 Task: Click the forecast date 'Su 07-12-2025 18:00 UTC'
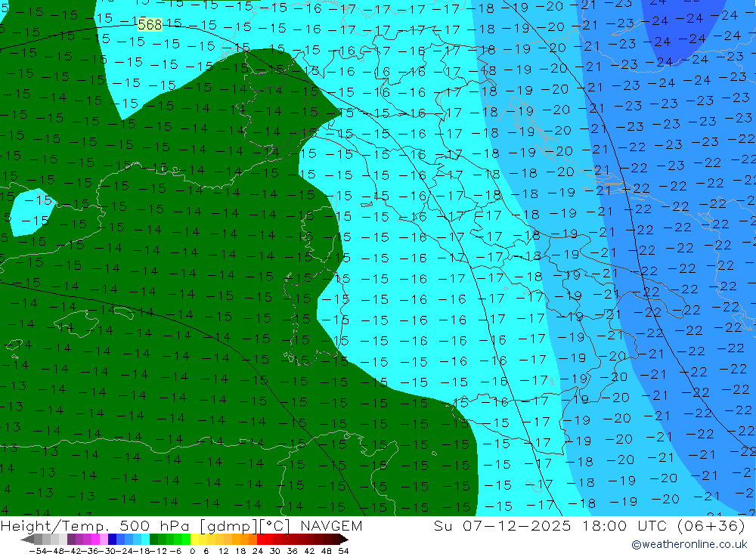[552, 525]
